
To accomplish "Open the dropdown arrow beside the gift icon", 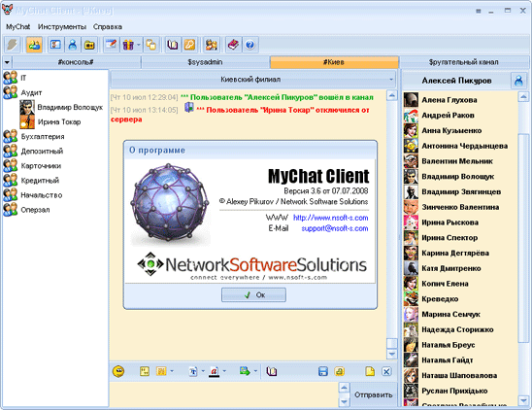I will (x=139, y=45).
